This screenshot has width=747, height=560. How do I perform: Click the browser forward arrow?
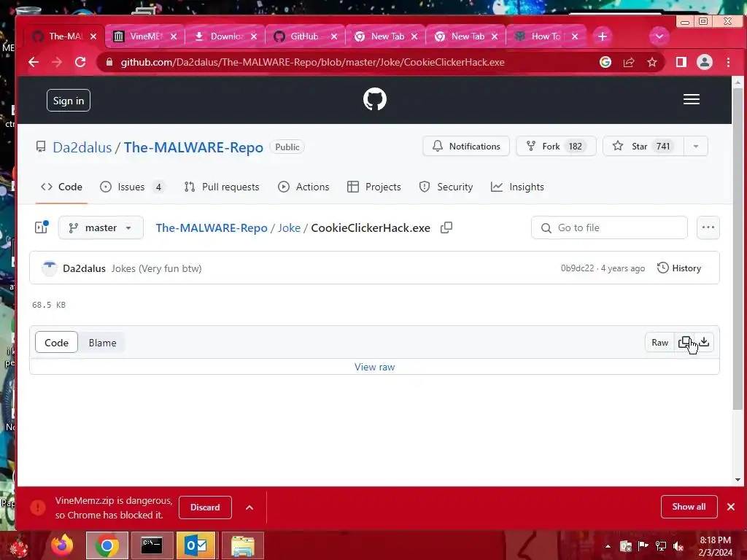(x=57, y=62)
